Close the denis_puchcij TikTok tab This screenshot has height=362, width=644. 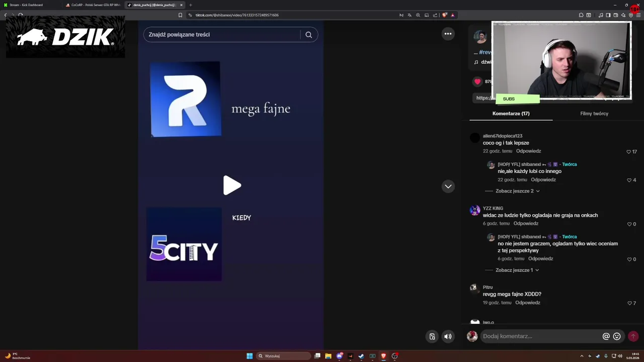(x=181, y=5)
